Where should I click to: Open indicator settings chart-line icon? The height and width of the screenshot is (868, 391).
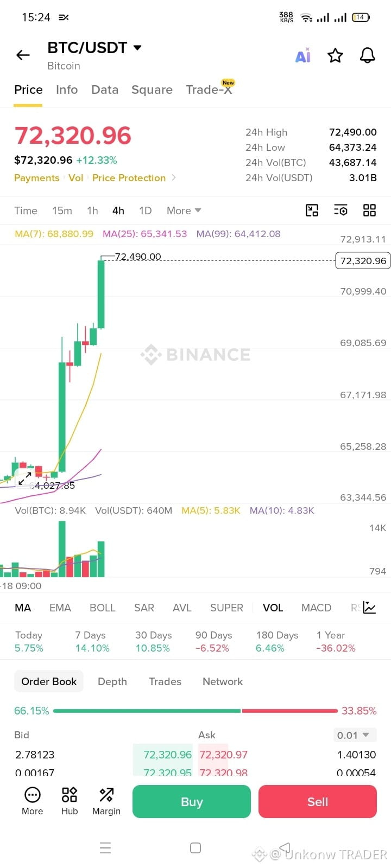[369, 608]
